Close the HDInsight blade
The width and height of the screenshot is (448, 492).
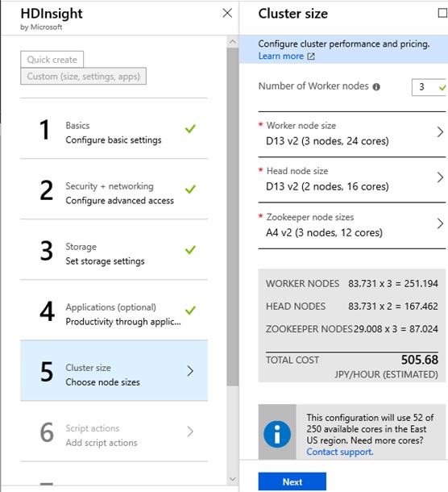[227, 13]
